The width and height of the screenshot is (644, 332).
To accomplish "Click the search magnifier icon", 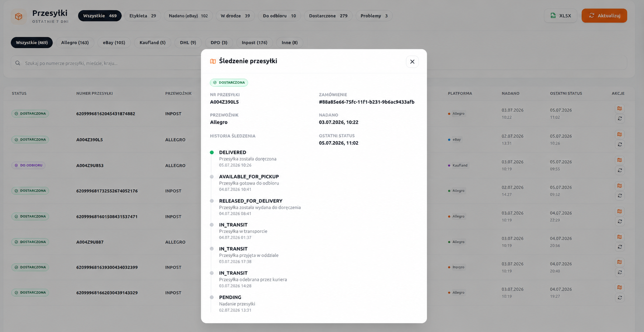I will point(18,63).
